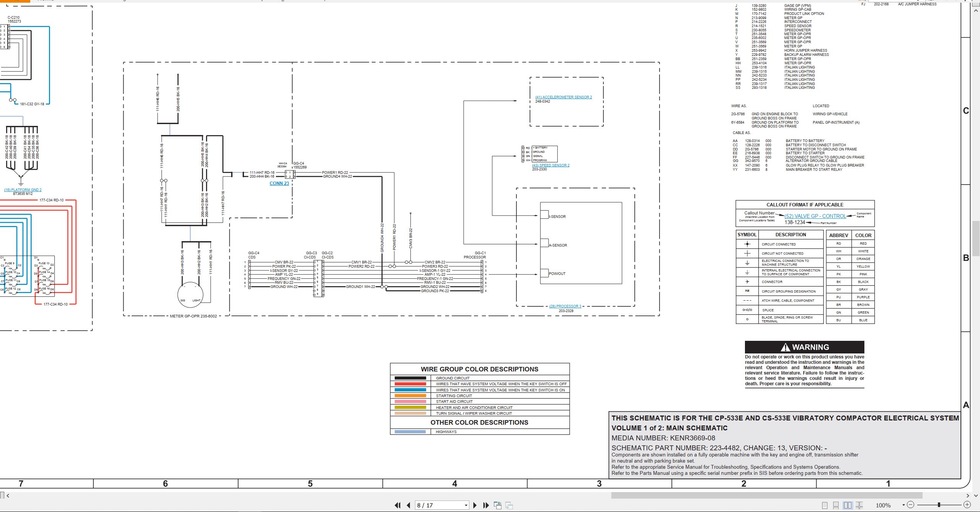Click the BK Black abbreviation row

point(850,281)
